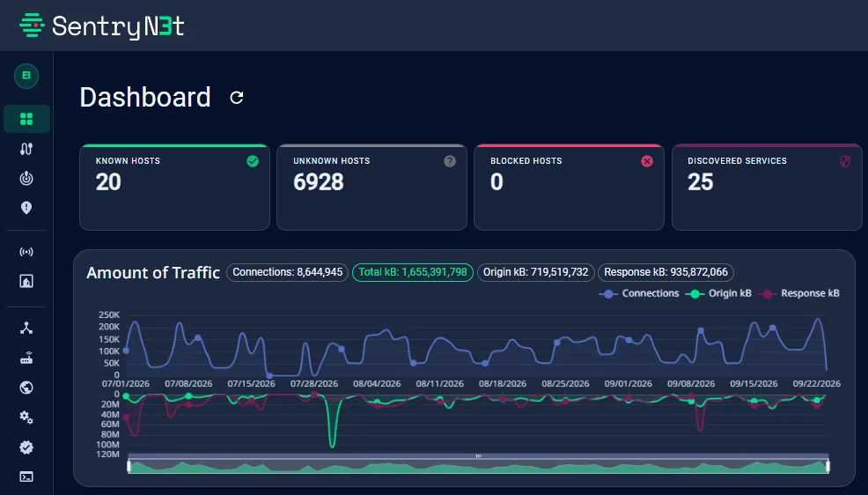Image resolution: width=868 pixels, height=495 pixels.
Task: Toggle Response kB series in chart legend
Action: (800, 293)
